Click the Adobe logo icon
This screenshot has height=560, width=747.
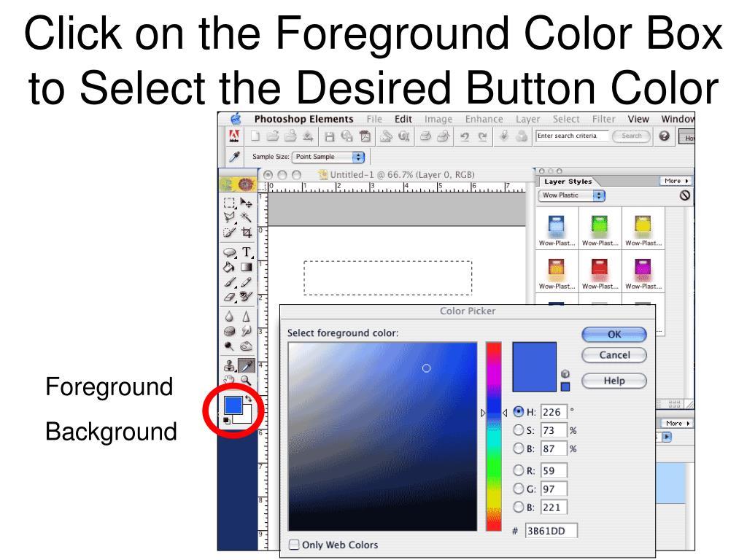[x=234, y=136]
